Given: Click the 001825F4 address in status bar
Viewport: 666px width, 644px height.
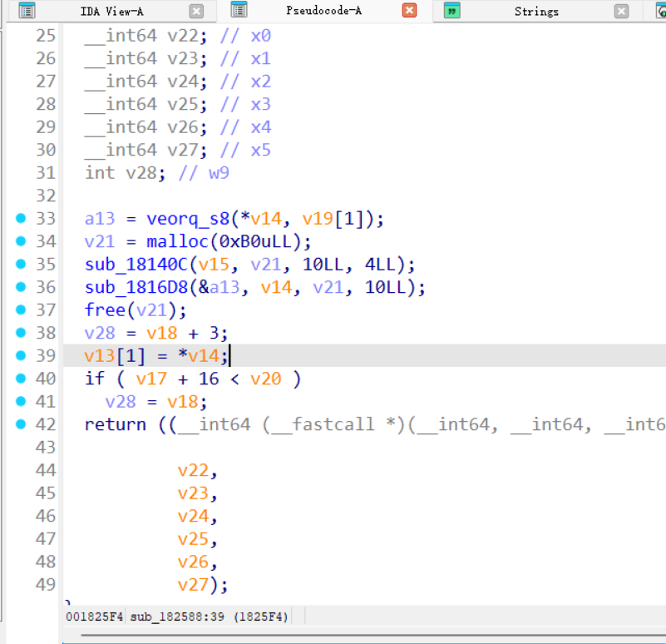Looking at the screenshot, I should (95, 617).
